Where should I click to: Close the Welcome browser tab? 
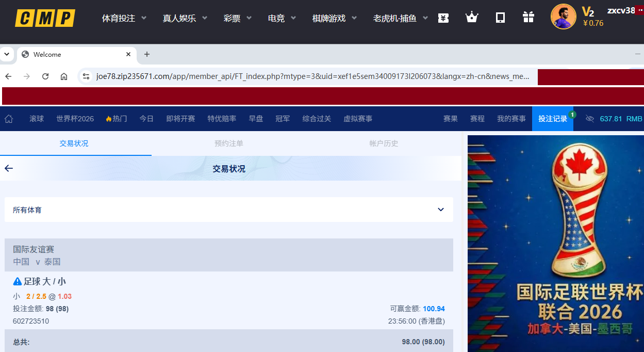[x=128, y=54]
